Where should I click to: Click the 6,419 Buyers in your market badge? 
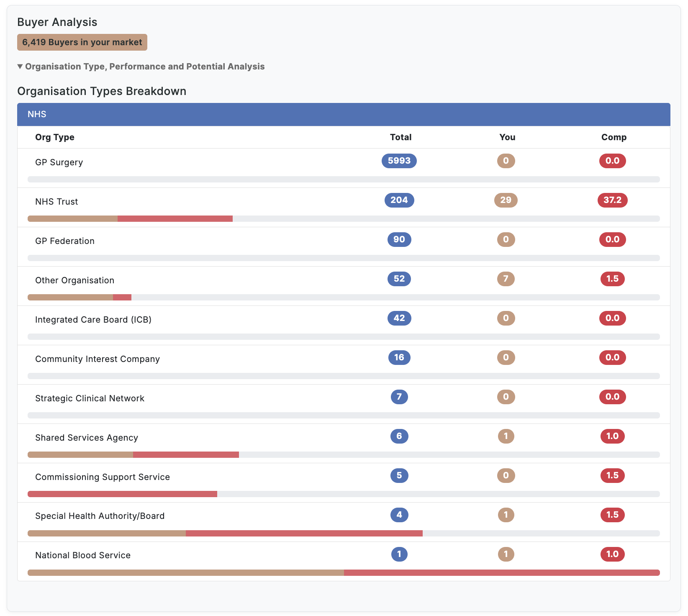pyautogui.click(x=82, y=42)
